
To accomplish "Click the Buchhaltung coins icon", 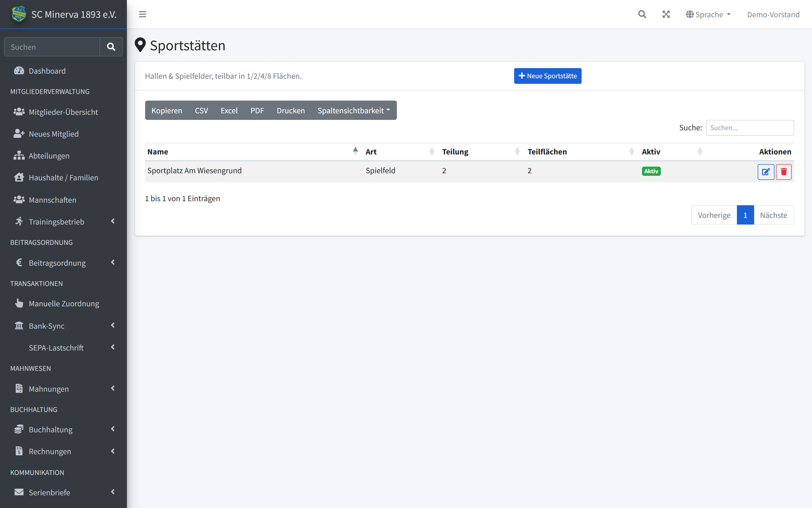I will 19,429.
